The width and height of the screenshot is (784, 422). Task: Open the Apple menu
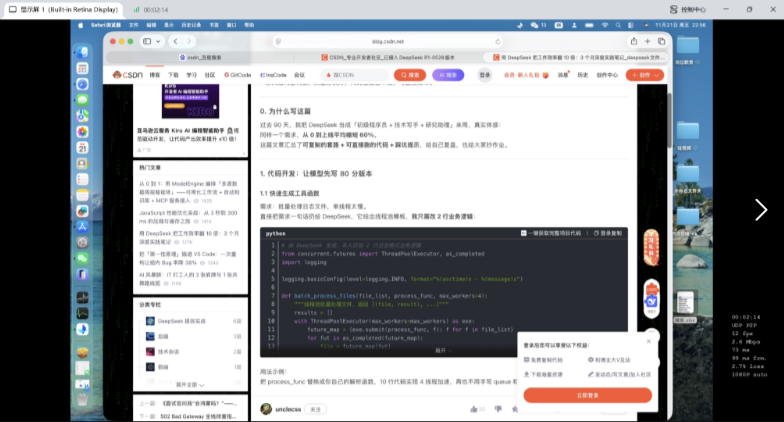pyautogui.click(x=80, y=25)
